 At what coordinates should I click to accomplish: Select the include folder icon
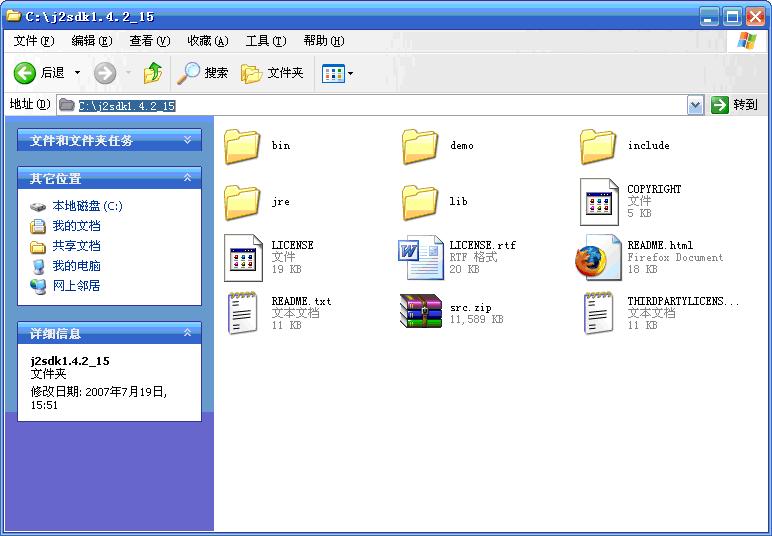point(598,146)
